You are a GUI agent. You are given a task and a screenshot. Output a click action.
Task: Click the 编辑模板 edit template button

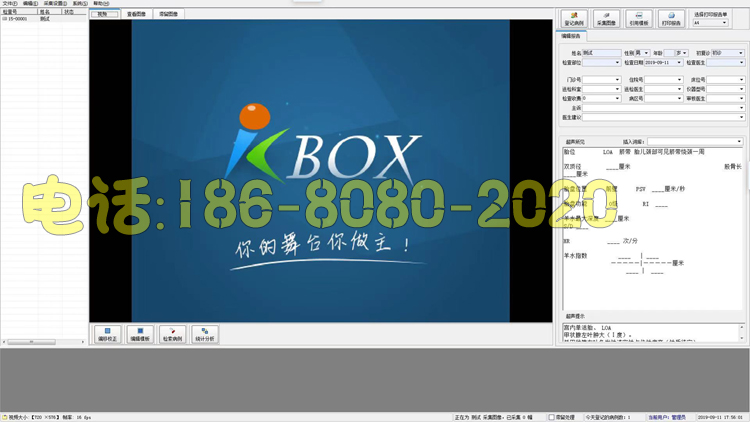[140, 334]
